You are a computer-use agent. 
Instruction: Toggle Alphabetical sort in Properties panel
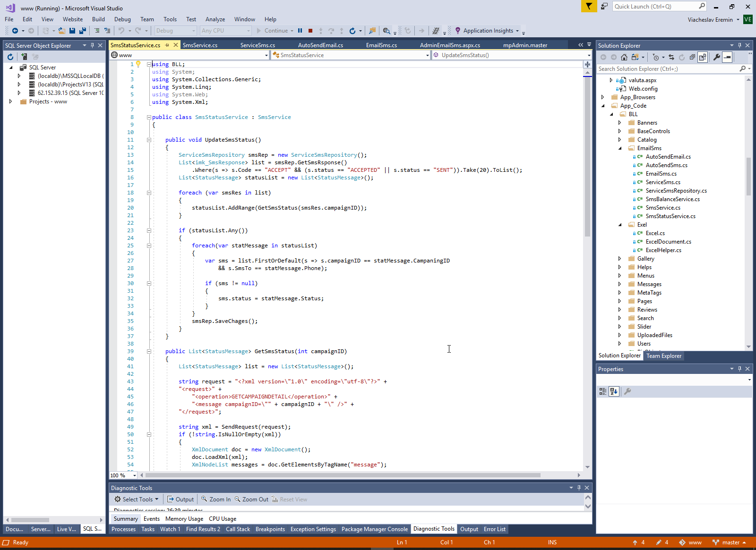pos(614,391)
